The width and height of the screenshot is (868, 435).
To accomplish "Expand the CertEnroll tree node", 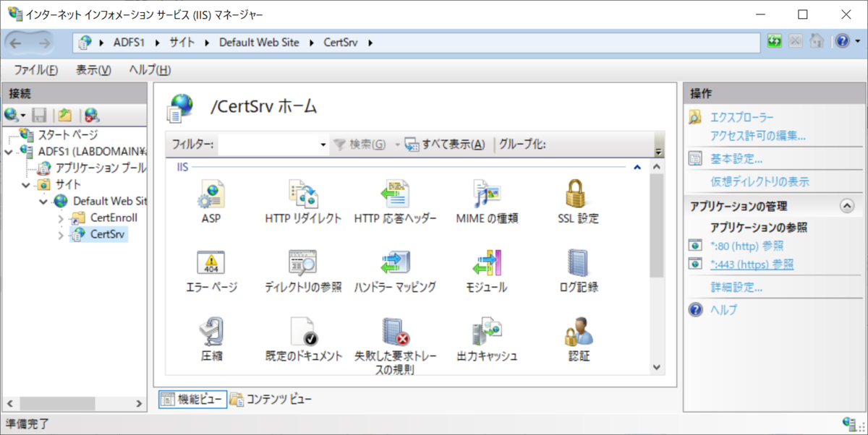I will pyautogui.click(x=61, y=217).
